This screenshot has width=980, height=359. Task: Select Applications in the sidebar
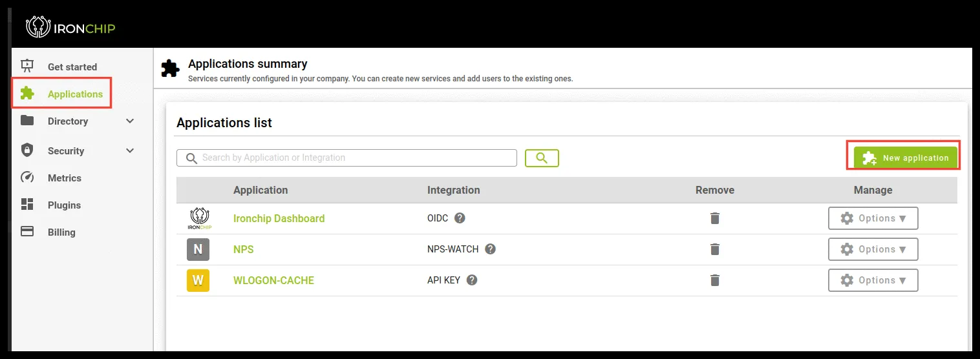75,94
